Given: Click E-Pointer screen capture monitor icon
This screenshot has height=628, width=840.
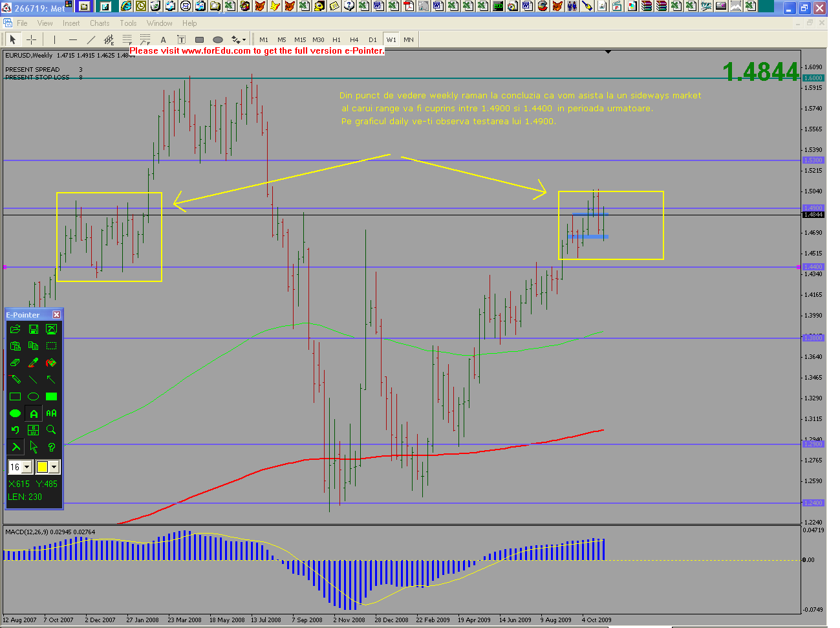Looking at the screenshot, I should (x=52, y=329).
